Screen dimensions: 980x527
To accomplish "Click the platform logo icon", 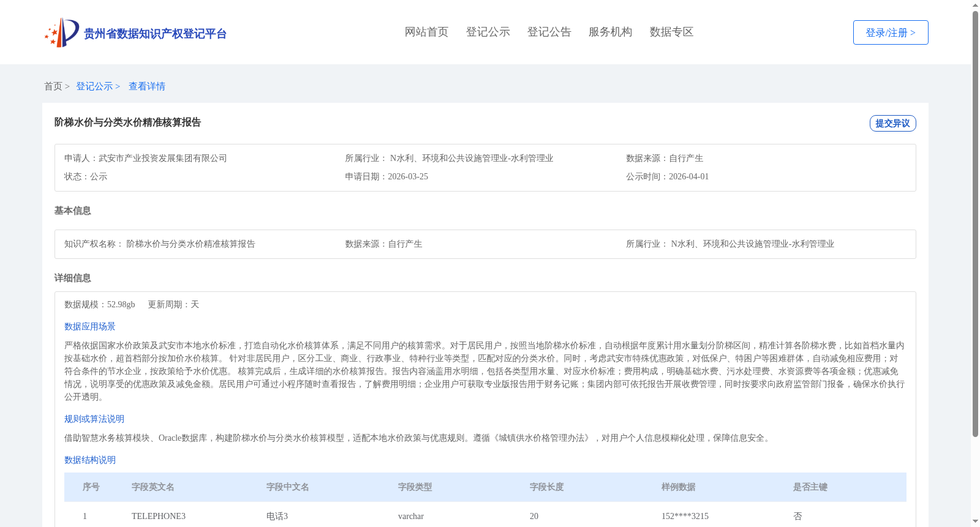I will click(62, 32).
